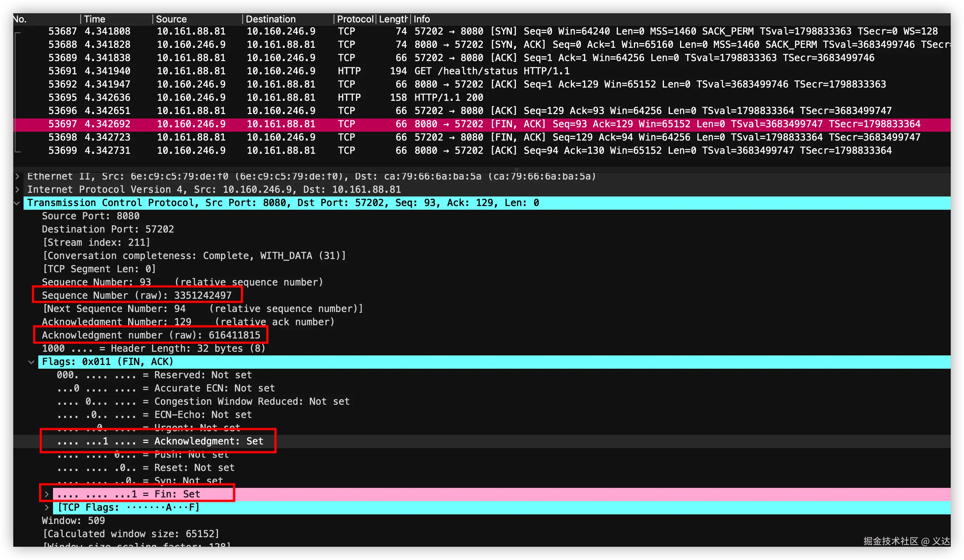Expand the Ethernet II tree item

[17, 176]
